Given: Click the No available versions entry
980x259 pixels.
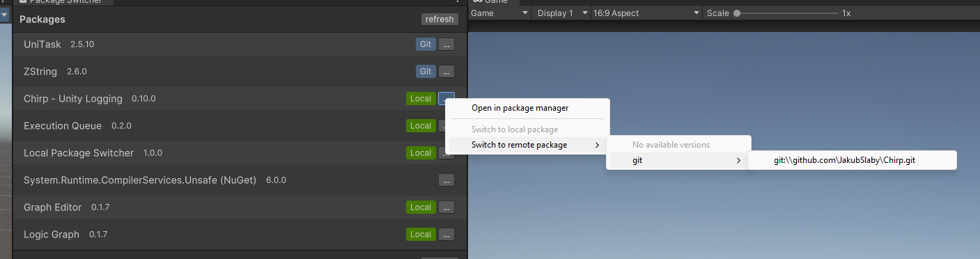Looking at the screenshot, I should coord(678,145).
